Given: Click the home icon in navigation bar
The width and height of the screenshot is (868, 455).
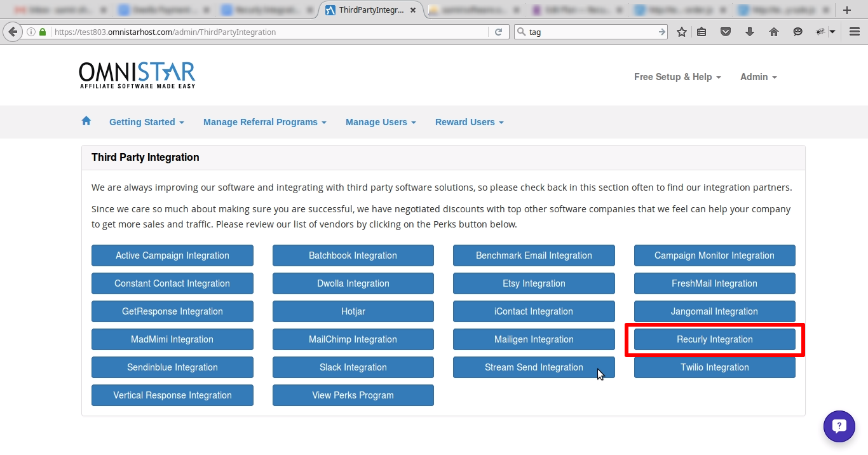Looking at the screenshot, I should point(86,121).
